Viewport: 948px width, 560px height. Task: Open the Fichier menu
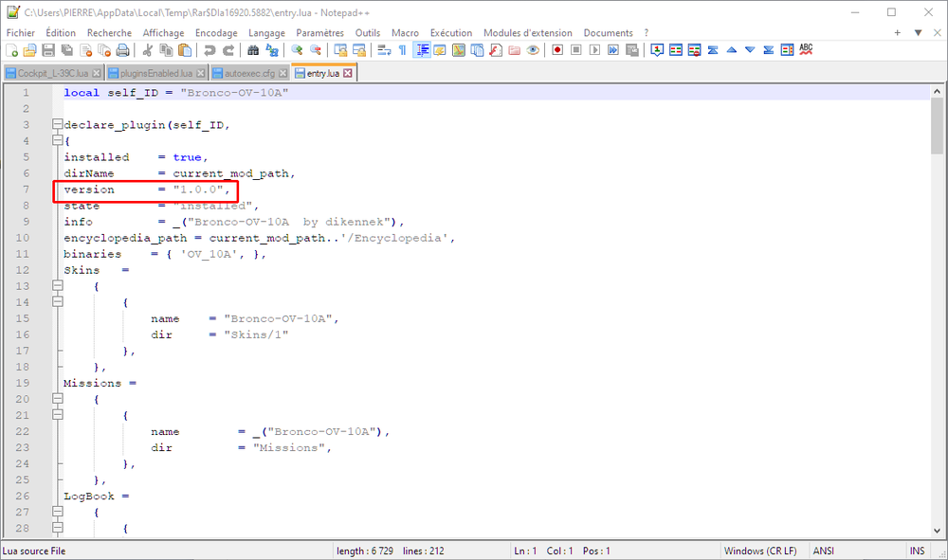pyautogui.click(x=21, y=32)
